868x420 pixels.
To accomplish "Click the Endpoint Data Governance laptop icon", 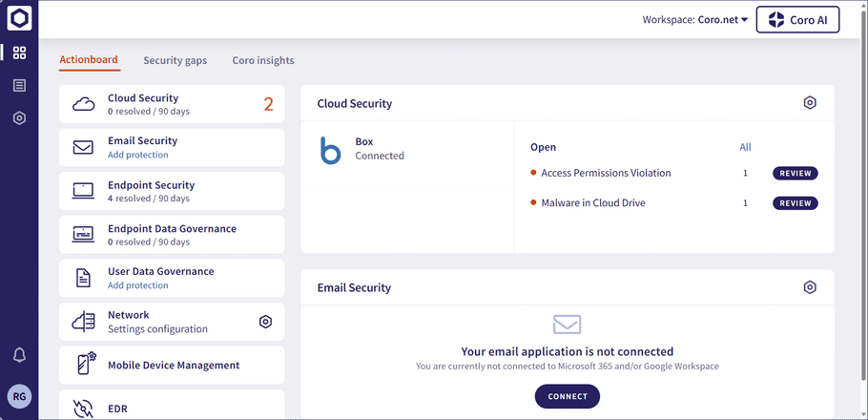I will point(83,235).
